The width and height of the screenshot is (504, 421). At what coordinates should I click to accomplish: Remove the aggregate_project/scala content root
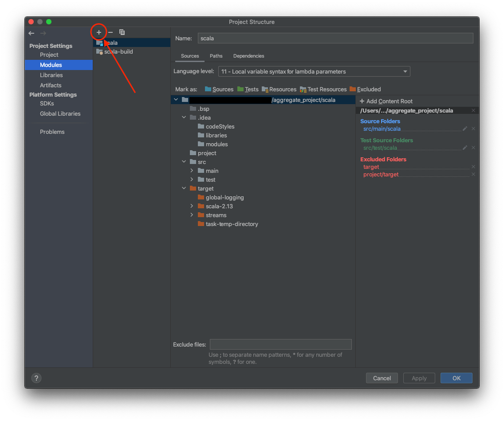click(473, 110)
